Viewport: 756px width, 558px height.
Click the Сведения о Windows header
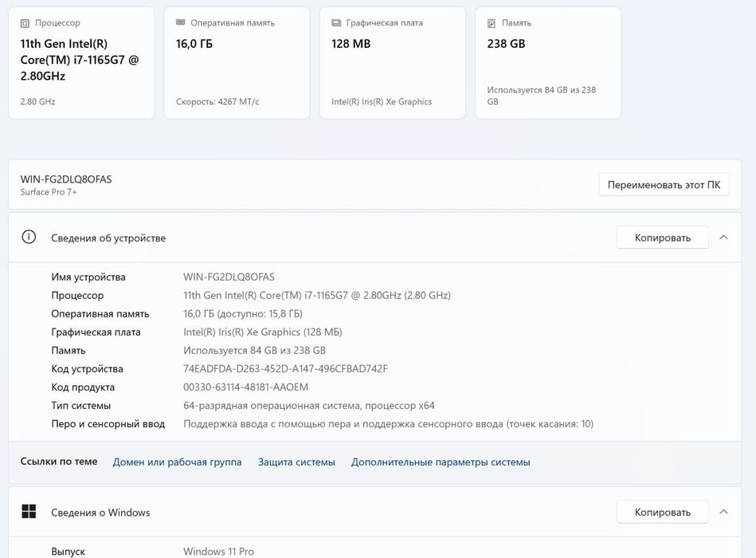100,513
